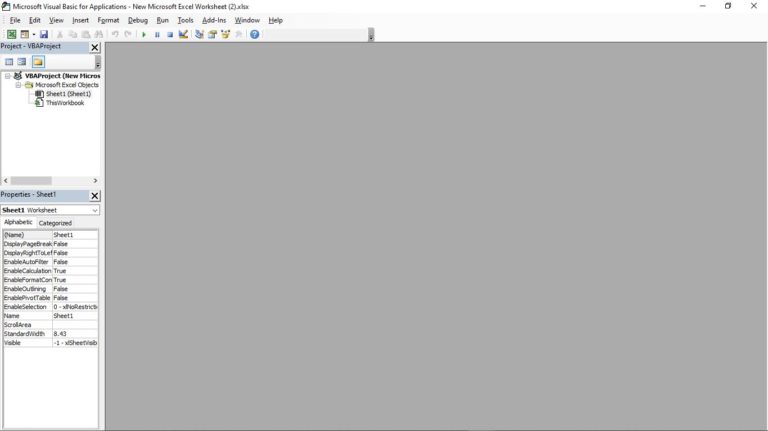Select ThisWorkbook in project tree
This screenshot has height=431, width=768.
[65, 103]
